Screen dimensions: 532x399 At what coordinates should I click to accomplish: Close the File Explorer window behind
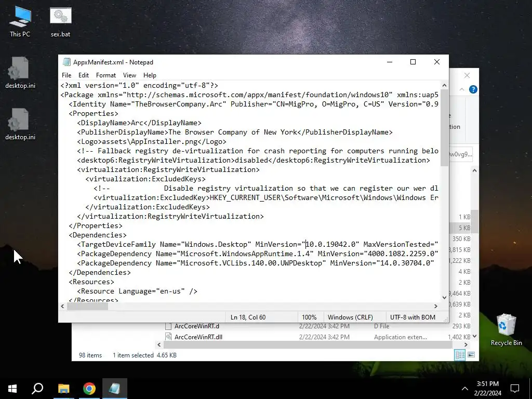click(x=467, y=75)
